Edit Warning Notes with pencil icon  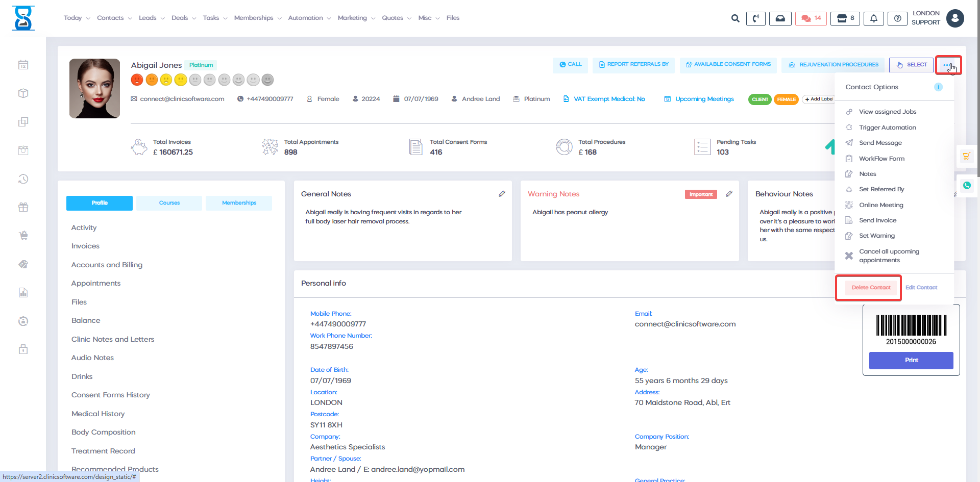pyautogui.click(x=729, y=194)
